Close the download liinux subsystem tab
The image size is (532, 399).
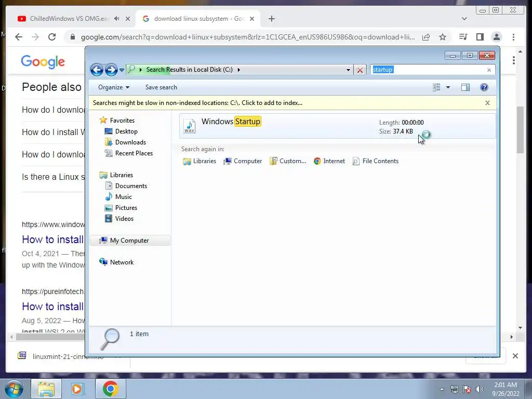pos(252,19)
